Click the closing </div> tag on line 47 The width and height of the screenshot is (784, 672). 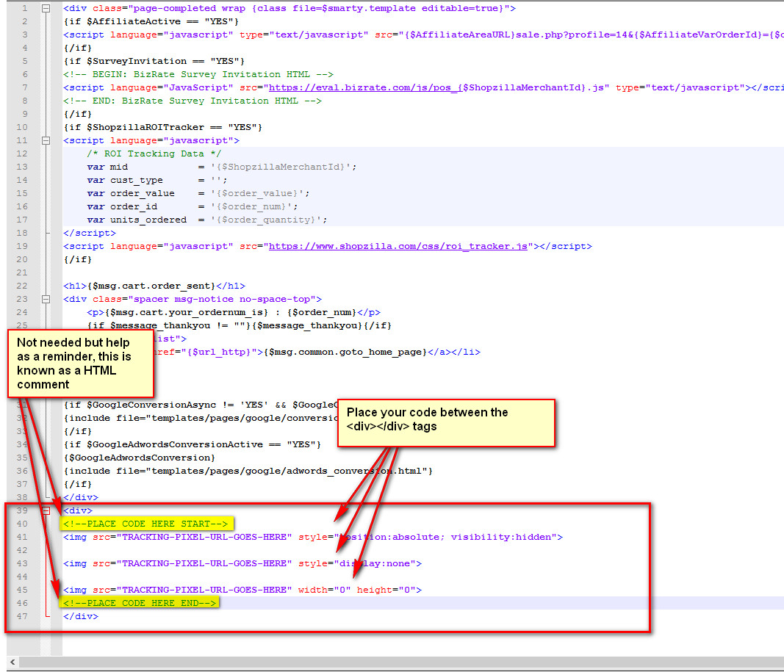point(81,616)
